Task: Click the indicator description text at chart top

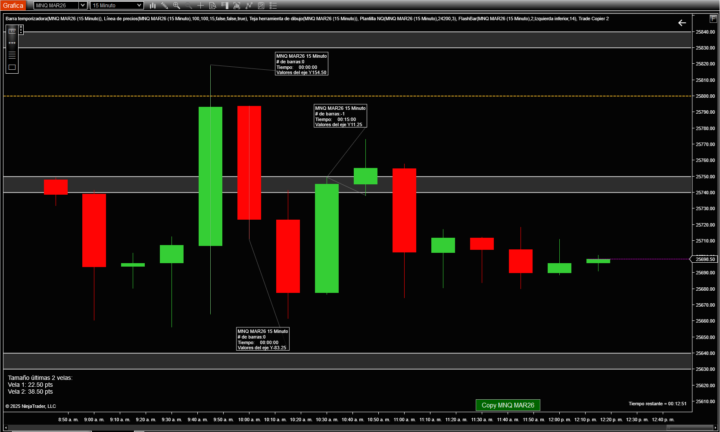Action: tap(307, 19)
